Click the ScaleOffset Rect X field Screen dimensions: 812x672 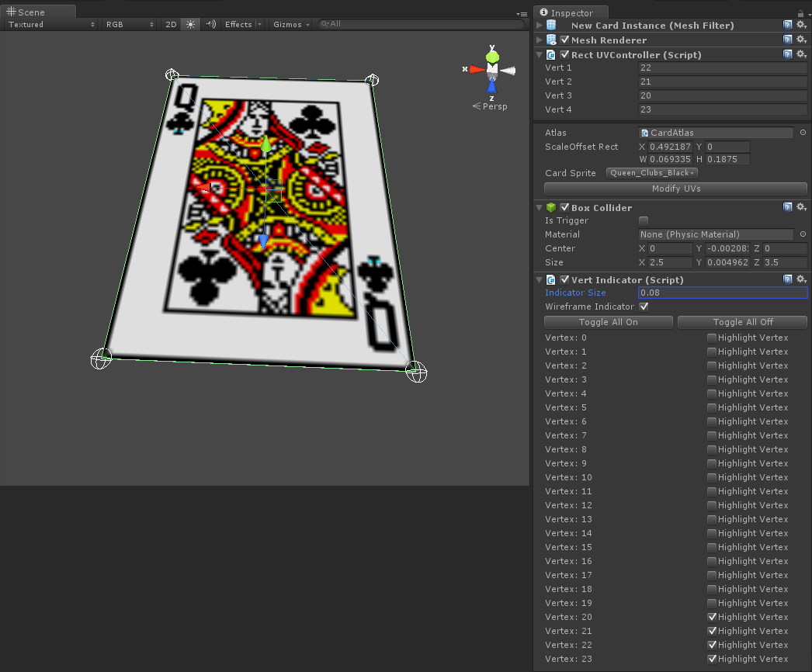pos(670,147)
